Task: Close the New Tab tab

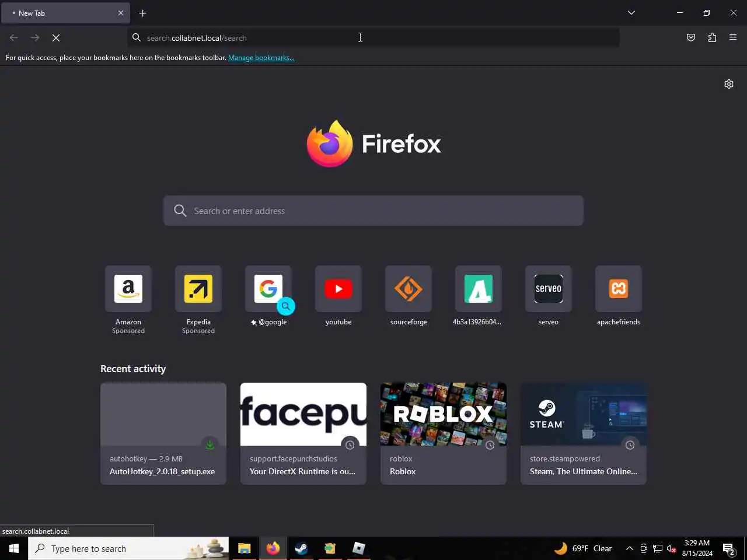Action: point(121,13)
